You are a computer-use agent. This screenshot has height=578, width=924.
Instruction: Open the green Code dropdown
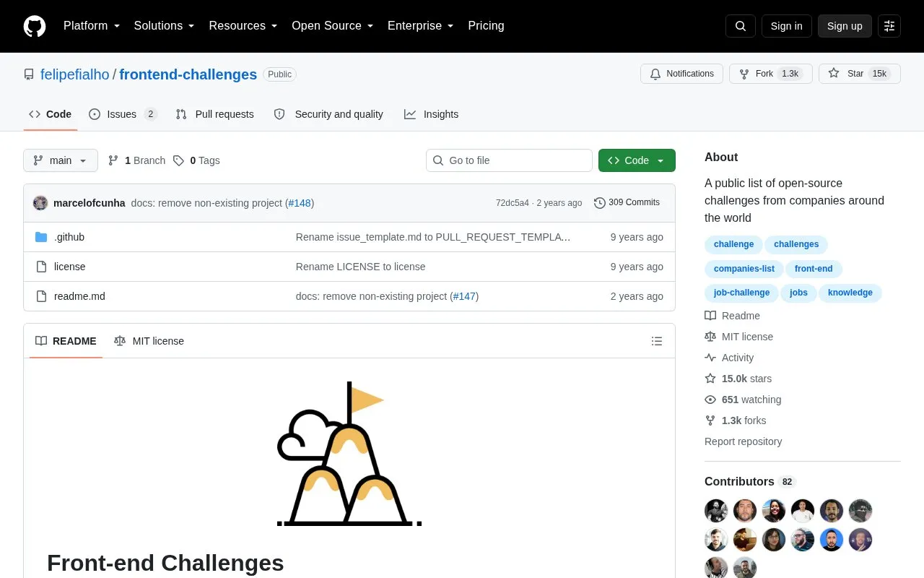637,160
